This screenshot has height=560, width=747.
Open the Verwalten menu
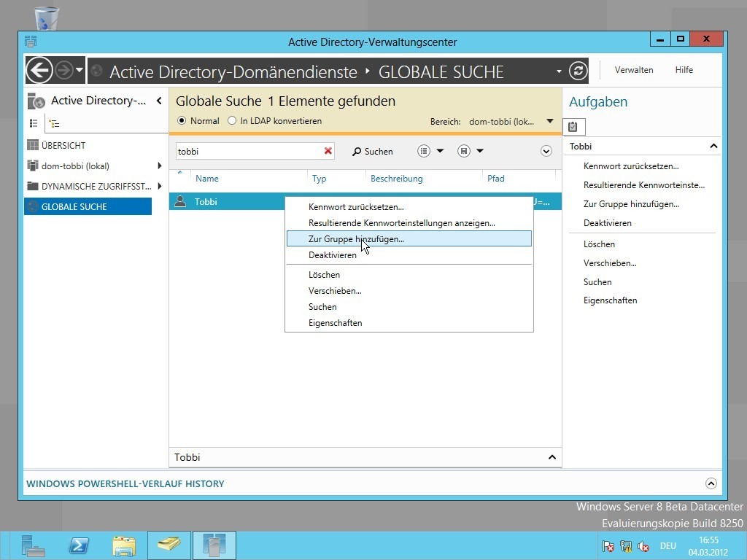pos(634,70)
